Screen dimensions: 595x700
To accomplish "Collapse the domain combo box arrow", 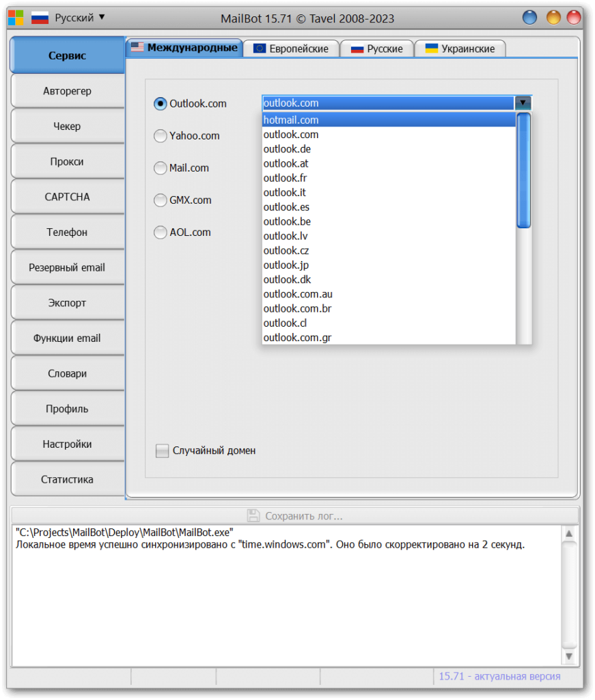I will click(523, 103).
